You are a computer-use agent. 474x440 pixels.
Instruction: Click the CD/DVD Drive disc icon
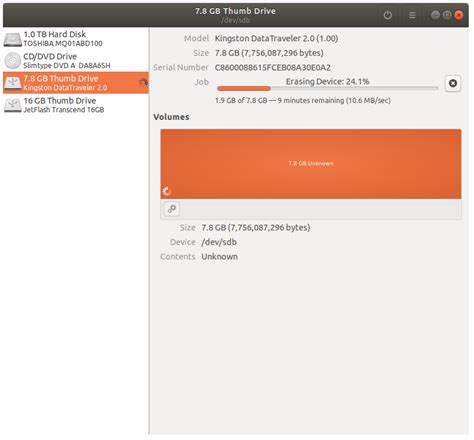coord(13,61)
